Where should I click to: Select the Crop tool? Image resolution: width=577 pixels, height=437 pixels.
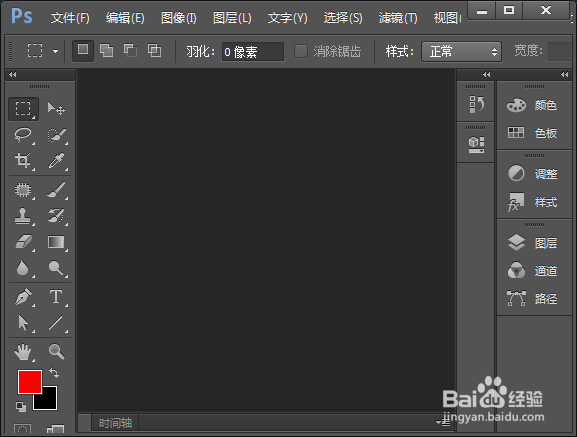pyautogui.click(x=23, y=161)
